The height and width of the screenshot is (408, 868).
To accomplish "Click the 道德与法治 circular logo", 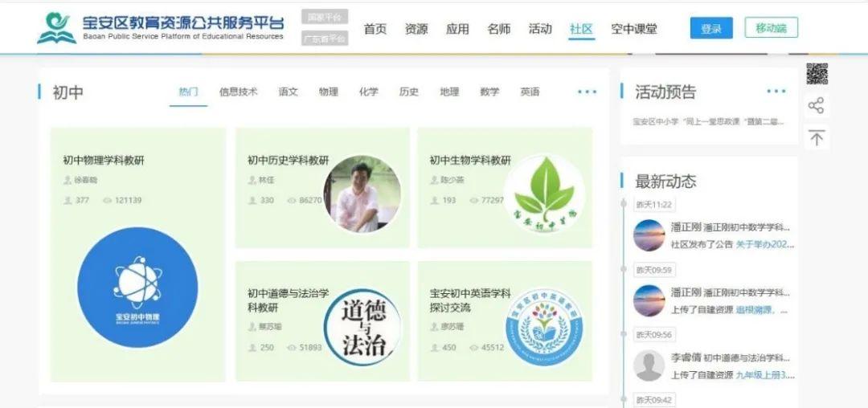I will point(362,327).
